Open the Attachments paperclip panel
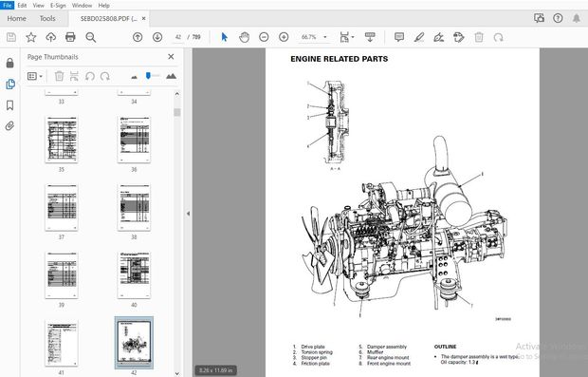 (10, 125)
